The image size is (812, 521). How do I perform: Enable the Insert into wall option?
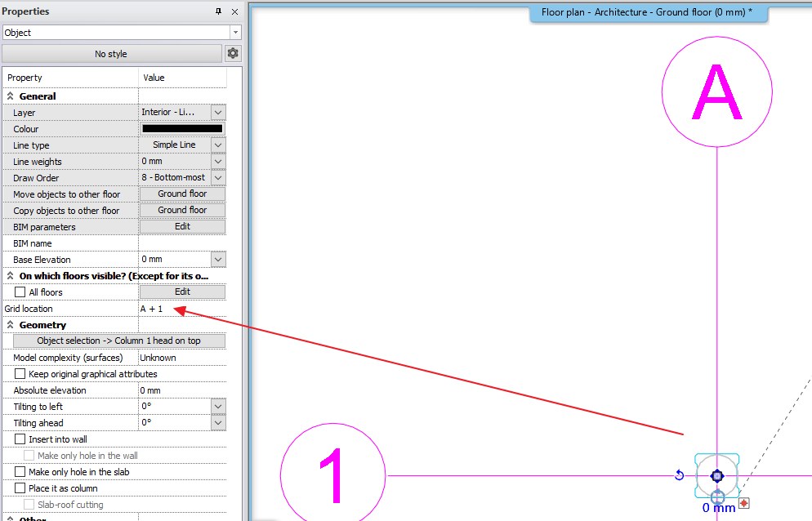[21, 439]
